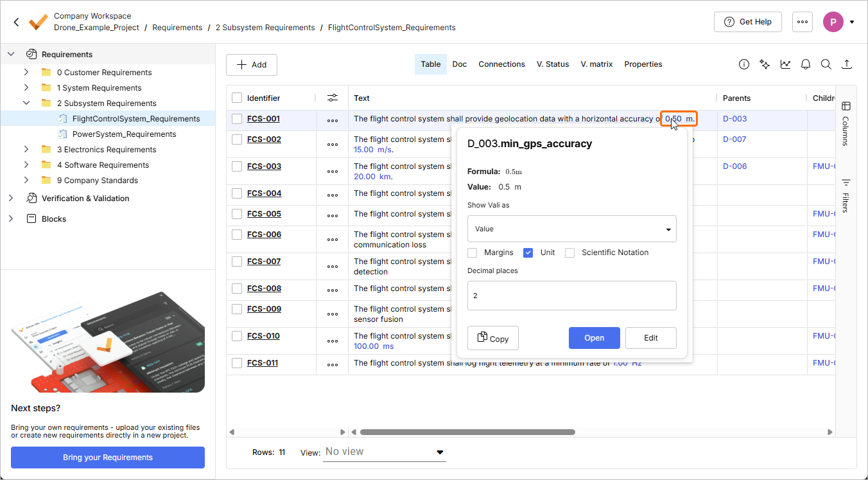This screenshot has height=480, width=868.
Task: Click the notifications bell icon
Action: coord(806,64)
